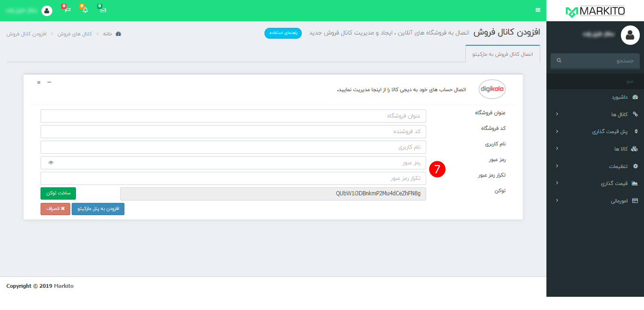Screen dimensions: 644x310
Task: Click the Digikala logo
Action: pos(492,89)
